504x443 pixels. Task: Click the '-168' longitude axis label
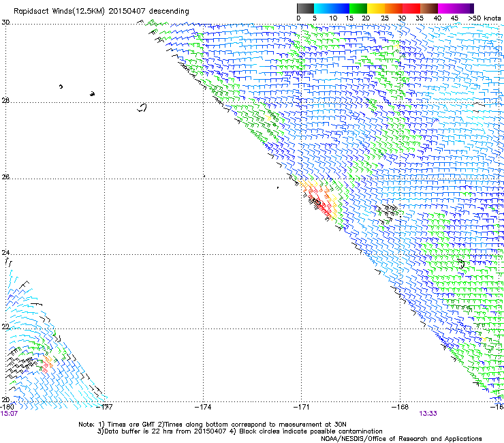pyautogui.click(x=400, y=407)
